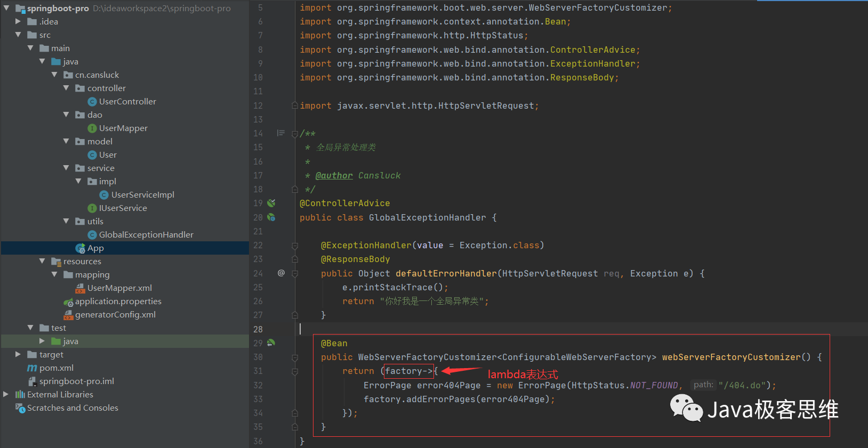Fold the lambda block at line 31

(295, 371)
